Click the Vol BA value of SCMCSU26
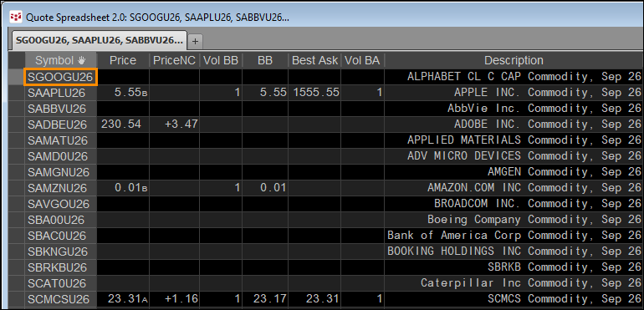644x310 pixels. [x=362, y=299]
